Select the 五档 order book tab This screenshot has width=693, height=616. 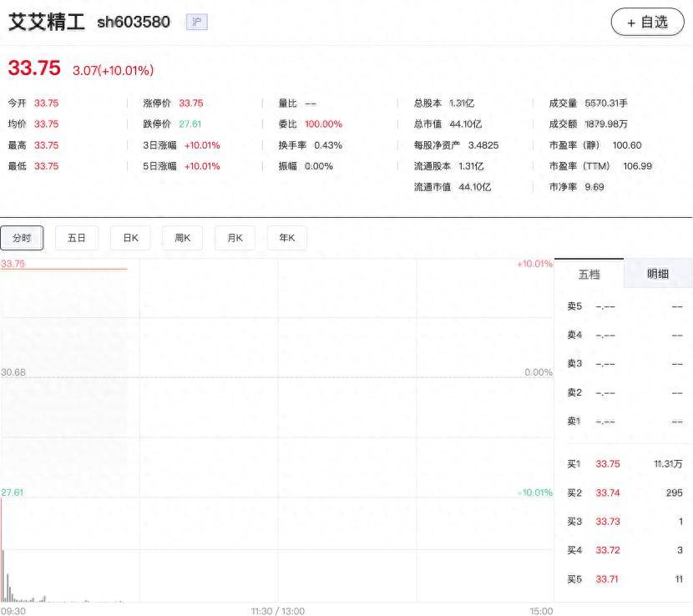click(589, 274)
